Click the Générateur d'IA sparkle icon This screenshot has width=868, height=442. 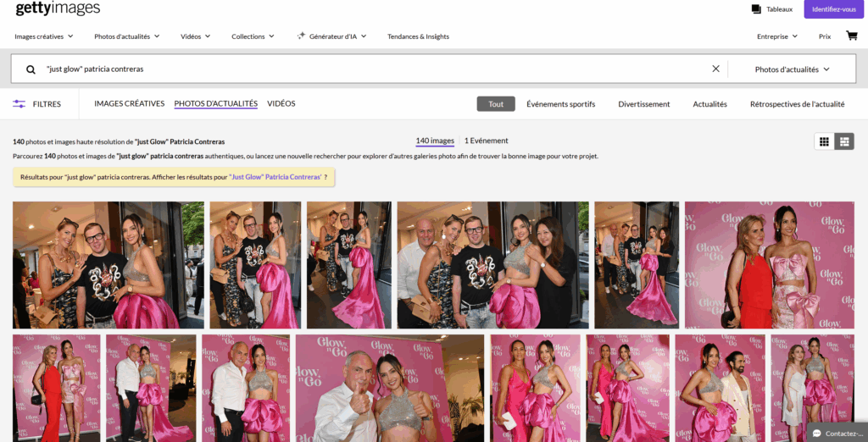pos(301,36)
